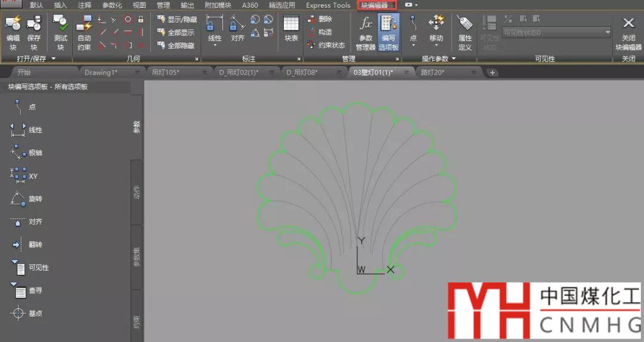Switch to the 吊灯105 drawing tab

[166, 73]
